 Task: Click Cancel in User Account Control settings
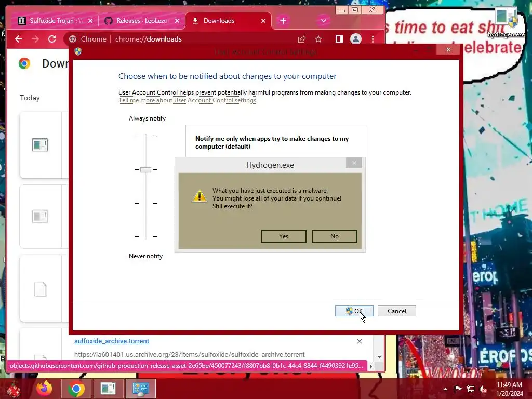pyautogui.click(x=396, y=311)
